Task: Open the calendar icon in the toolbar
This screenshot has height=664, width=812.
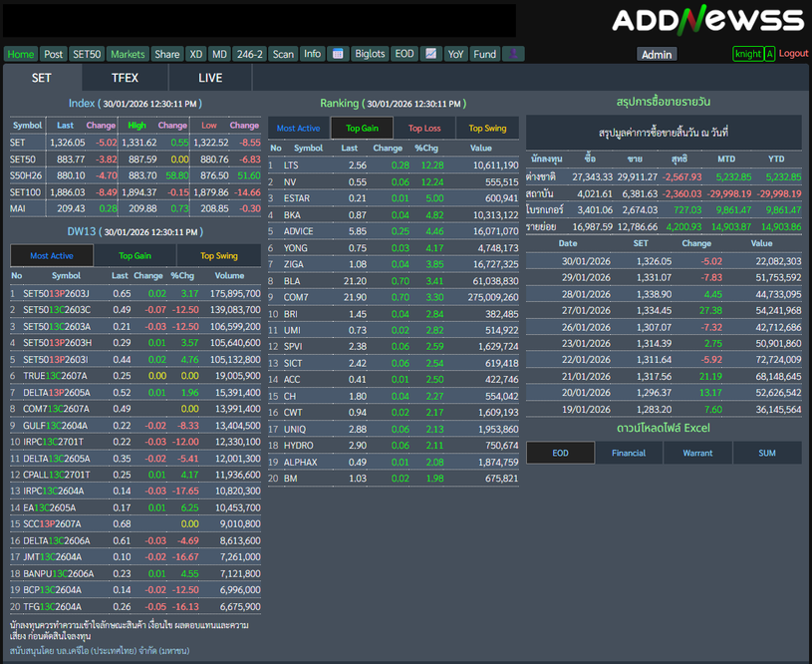Action: (338, 54)
